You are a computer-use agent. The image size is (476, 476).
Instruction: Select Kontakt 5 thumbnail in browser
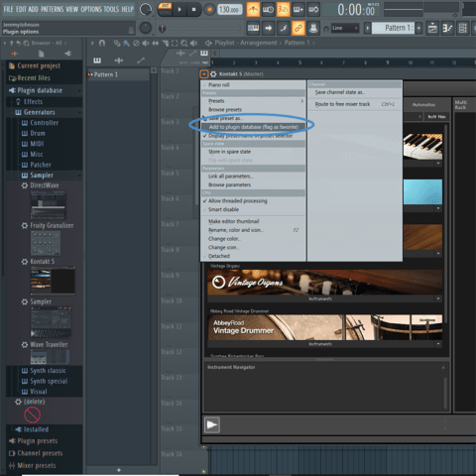[53, 281]
